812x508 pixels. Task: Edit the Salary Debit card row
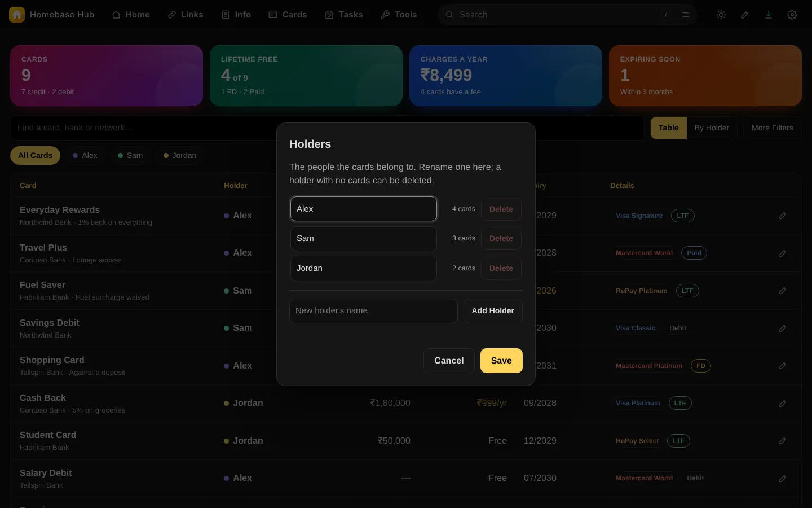pyautogui.click(x=783, y=479)
